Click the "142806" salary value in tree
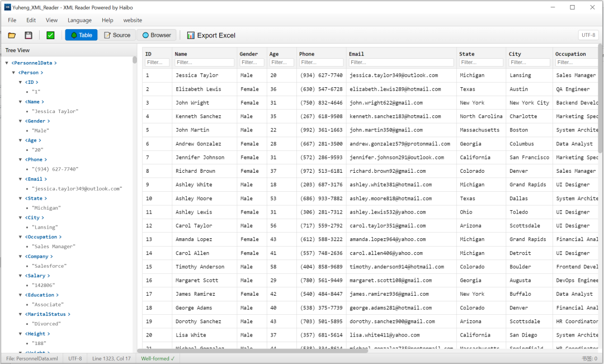The height and width of the screenshot is (364, 604). pyautogui.click(x=44, y=285)
